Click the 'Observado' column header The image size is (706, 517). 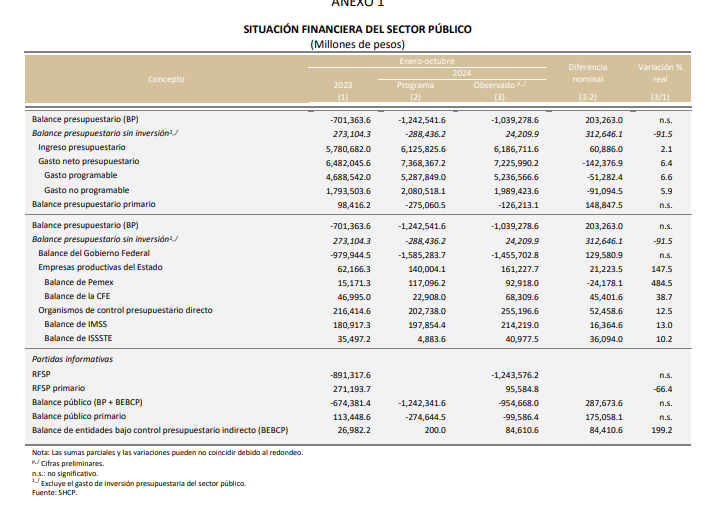coord(499,85)
